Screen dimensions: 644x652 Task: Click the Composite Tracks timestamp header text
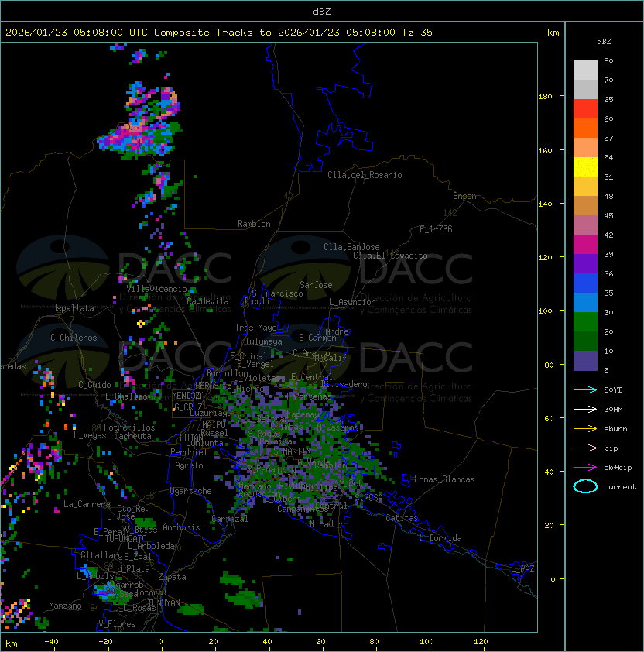tap(219, 33)
